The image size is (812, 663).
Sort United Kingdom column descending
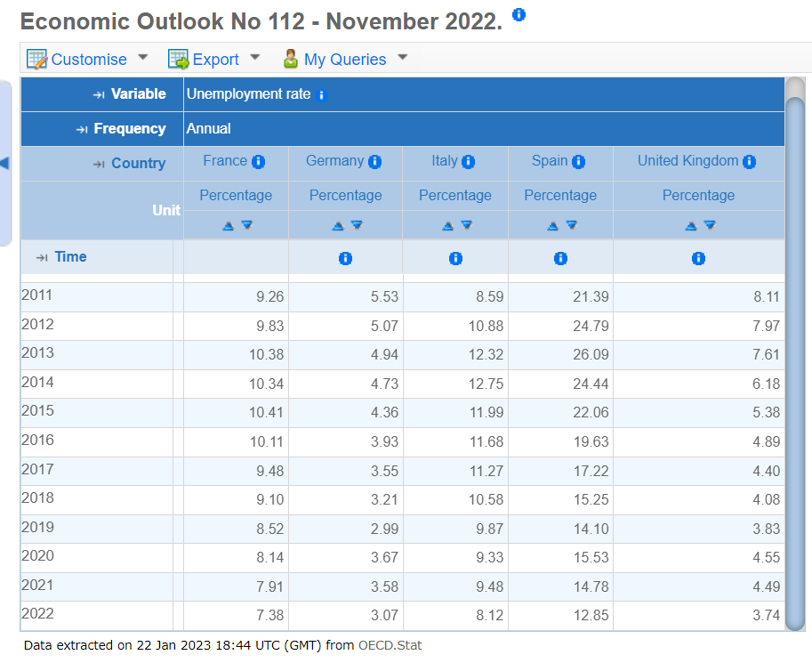710,225
